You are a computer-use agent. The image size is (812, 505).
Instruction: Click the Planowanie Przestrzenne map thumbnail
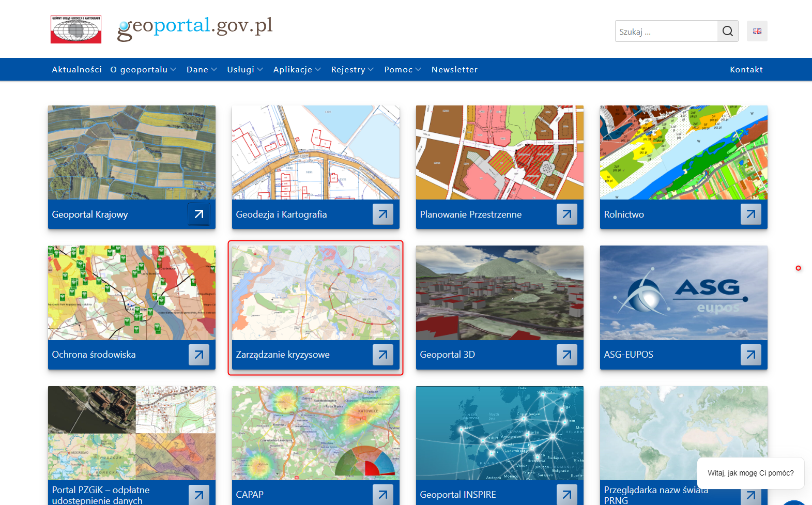click(x=500, y=152)
